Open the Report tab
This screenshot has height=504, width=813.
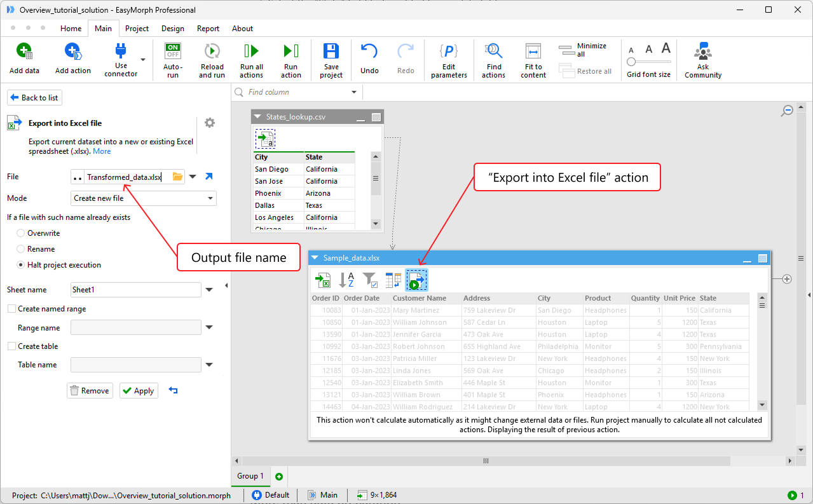(x=208, y=29)
